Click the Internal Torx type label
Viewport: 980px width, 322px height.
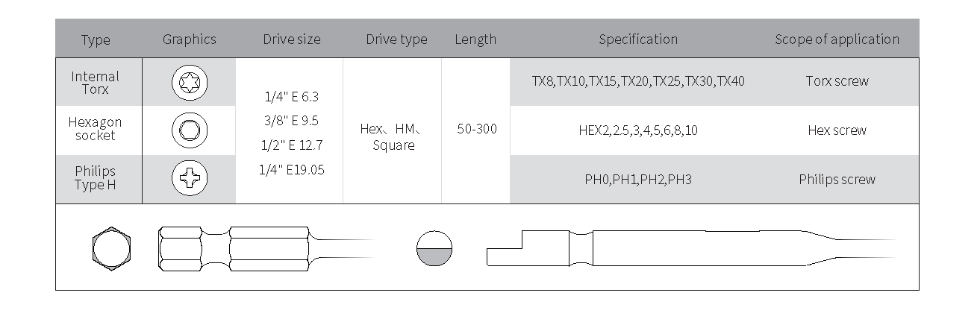(96, 83)
